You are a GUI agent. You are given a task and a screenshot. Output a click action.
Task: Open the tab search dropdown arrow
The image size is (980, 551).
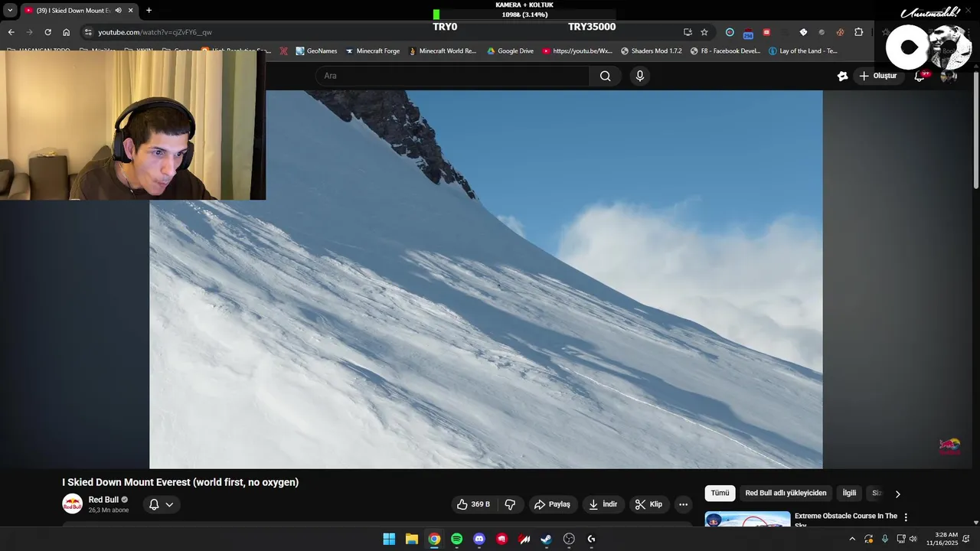10,10
